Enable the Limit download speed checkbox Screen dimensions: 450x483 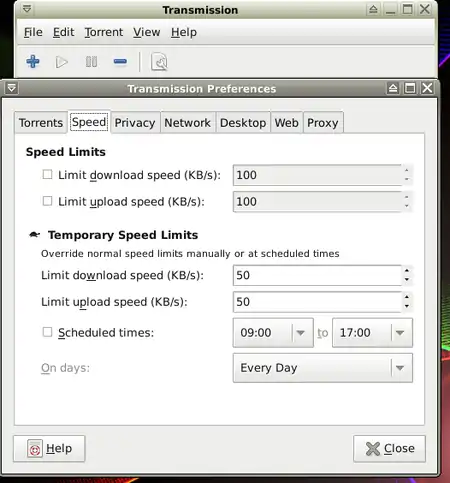click(x=47, y=174)
